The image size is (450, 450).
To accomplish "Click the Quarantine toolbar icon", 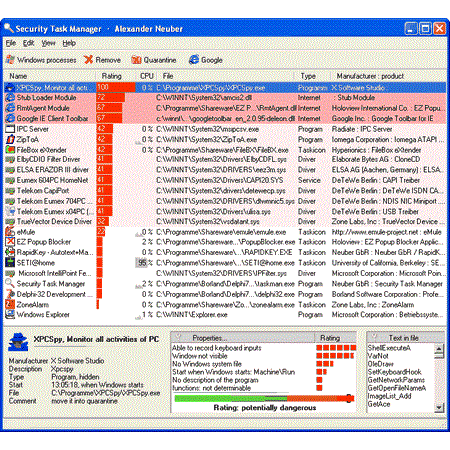I will pyautogui.click(x=136, y=60).
